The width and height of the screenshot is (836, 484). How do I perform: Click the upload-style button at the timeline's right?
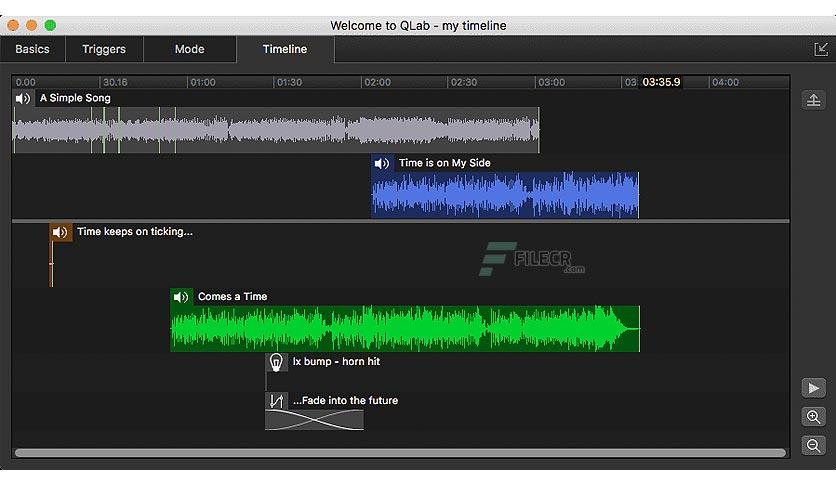pos(814,100)
